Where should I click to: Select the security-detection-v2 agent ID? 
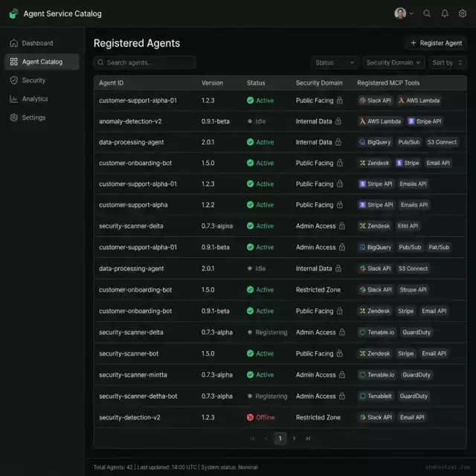coord(129,417)
